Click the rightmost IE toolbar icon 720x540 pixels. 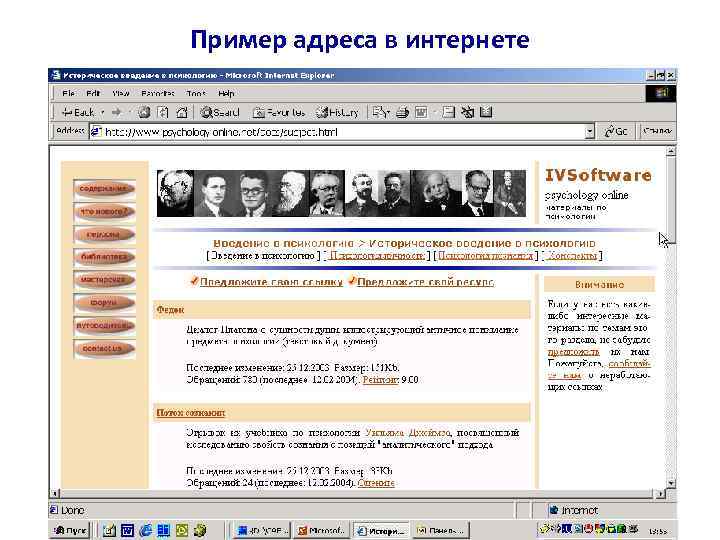[x=486, y=112]
